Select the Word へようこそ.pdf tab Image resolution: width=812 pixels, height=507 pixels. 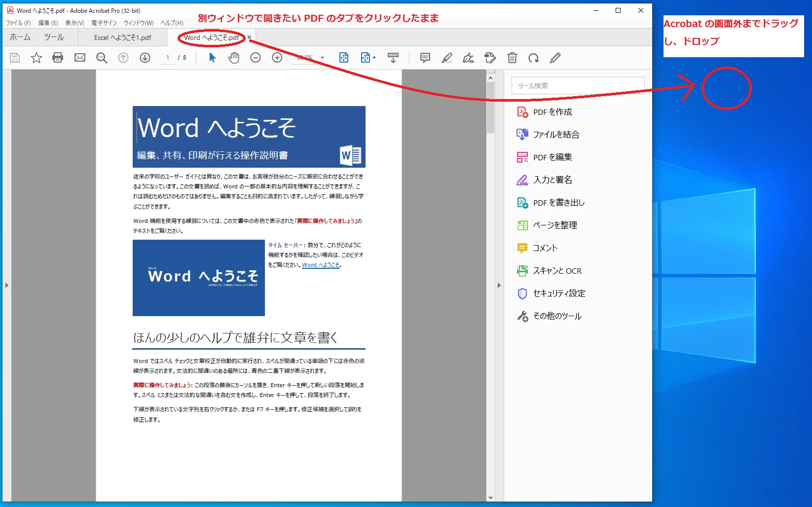211,37
